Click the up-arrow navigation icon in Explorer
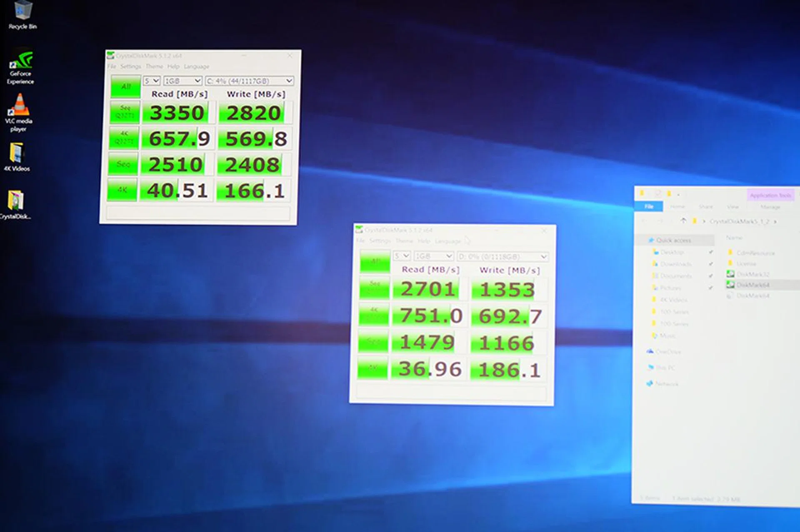 [683, 221]
